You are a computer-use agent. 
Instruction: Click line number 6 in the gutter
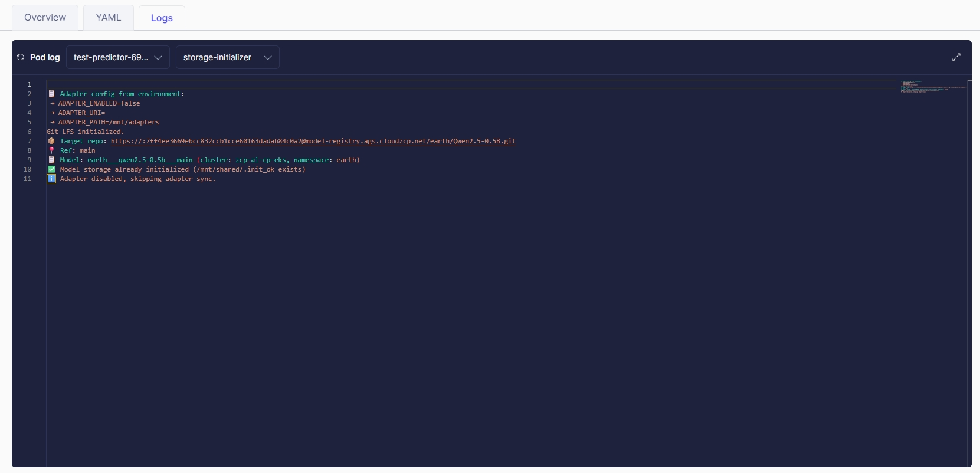pos(29,132)
